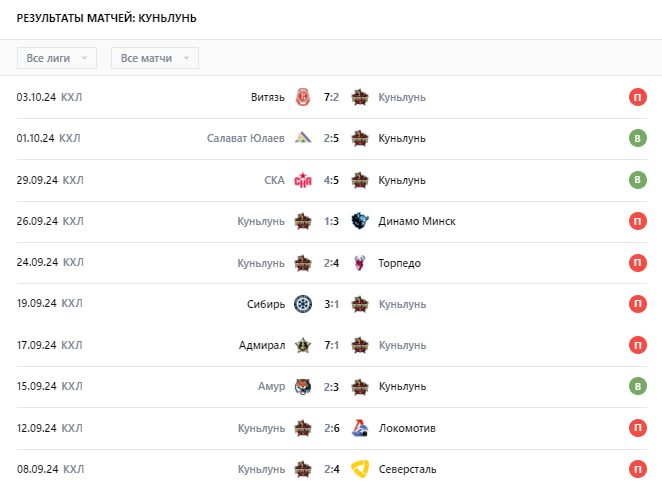
Task: Click the Admiral team logo
Action: pyautogui.click(x=303, y=346)
